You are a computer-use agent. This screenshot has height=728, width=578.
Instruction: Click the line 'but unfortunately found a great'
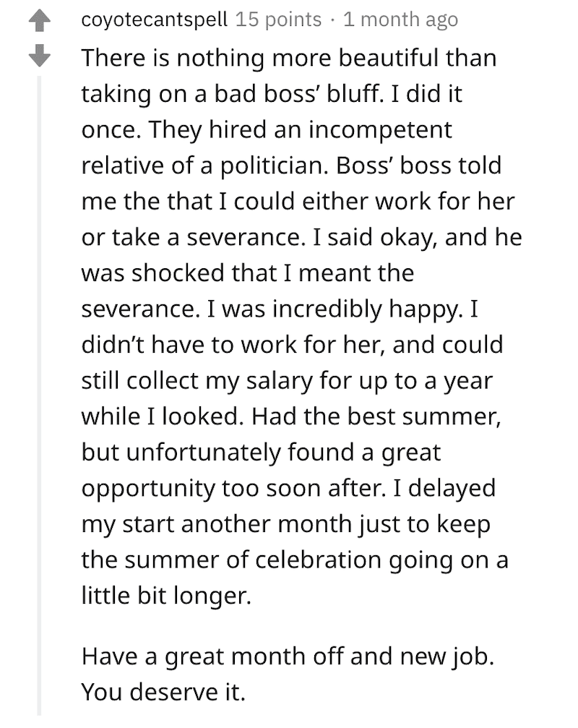[261, 453]
